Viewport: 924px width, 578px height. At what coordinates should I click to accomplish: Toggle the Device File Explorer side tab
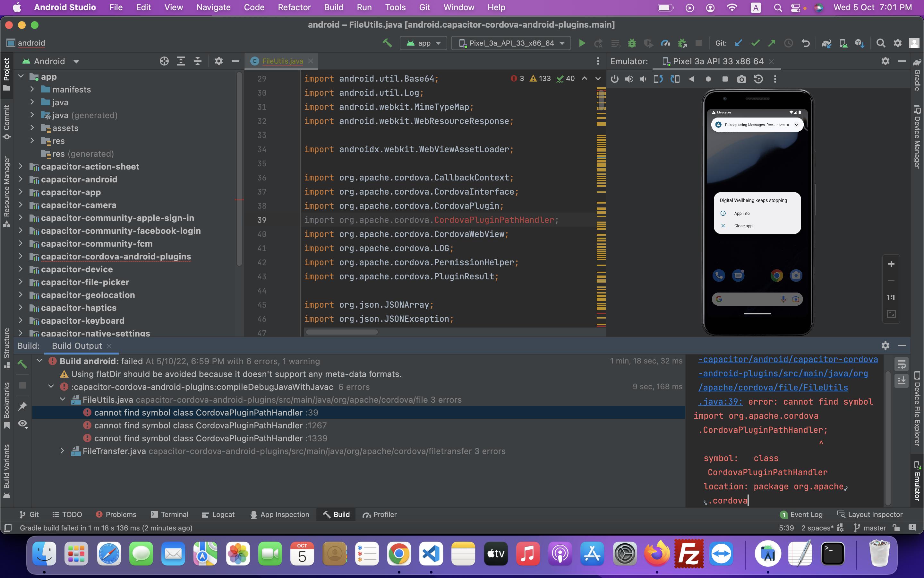click(x=917, y=408)
